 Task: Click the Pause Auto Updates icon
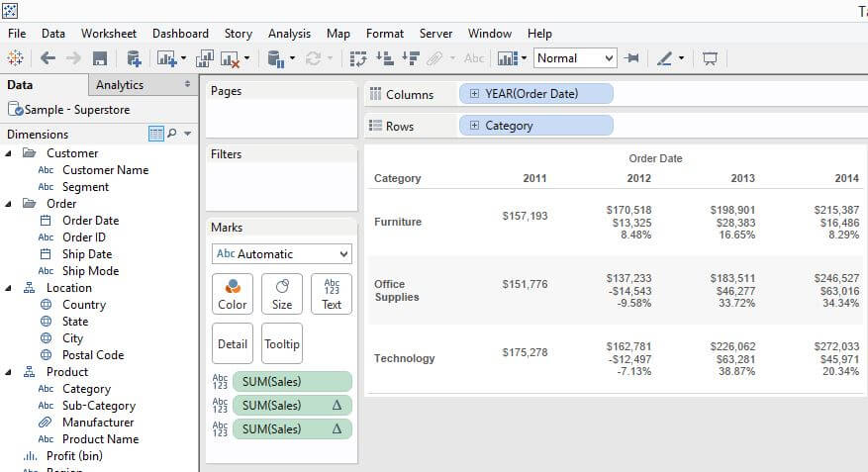(276, 58)
